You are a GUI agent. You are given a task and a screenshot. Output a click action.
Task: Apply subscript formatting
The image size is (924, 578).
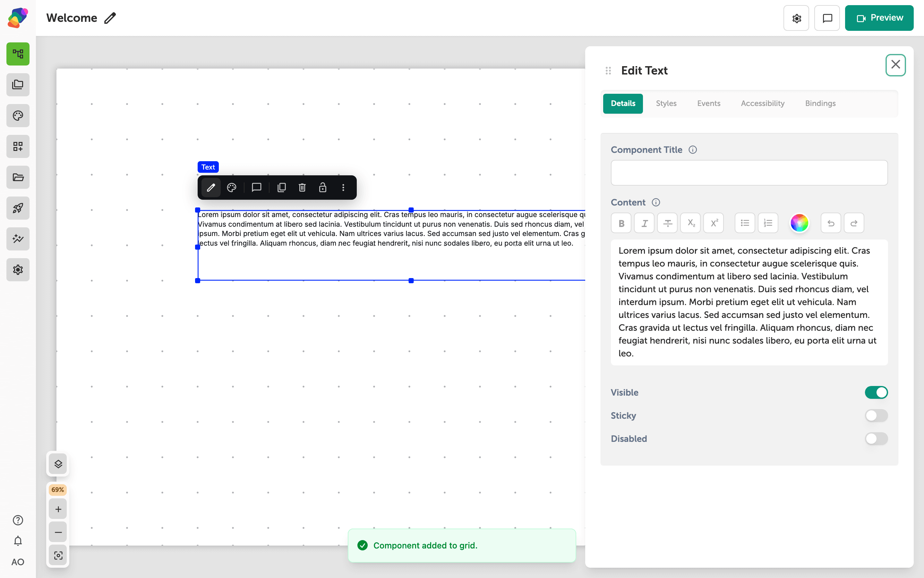point(691,223)
